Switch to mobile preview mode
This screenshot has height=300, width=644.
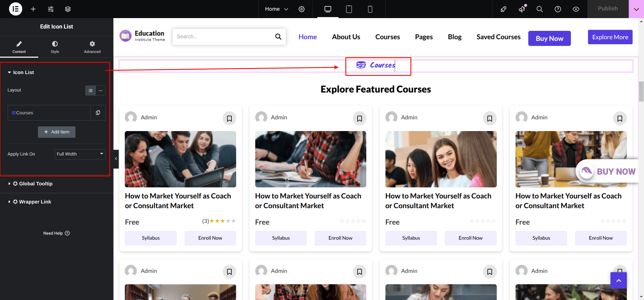(x=370, y=9)
